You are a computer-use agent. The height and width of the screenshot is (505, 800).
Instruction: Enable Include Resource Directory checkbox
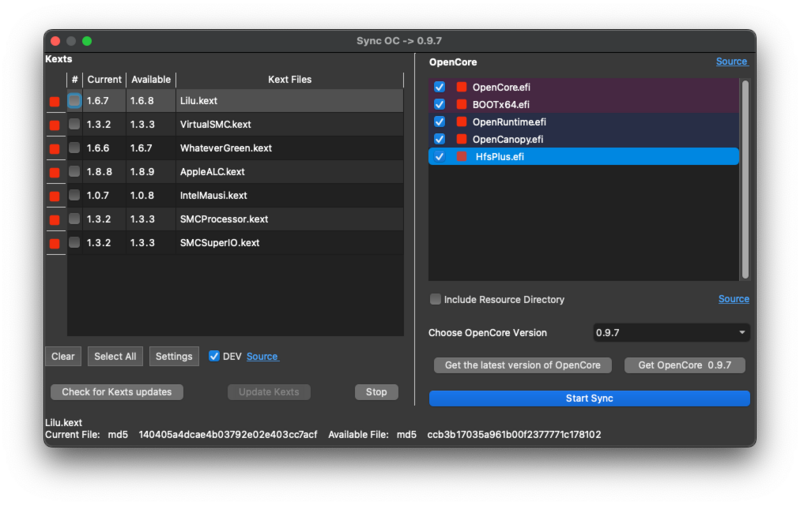pos(435,299)
